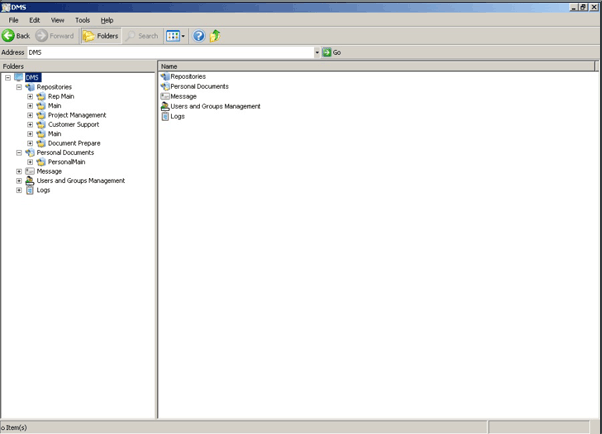Collapse the Repositories tree node
The height and width of the screenshot is (434, 602).
19,87
